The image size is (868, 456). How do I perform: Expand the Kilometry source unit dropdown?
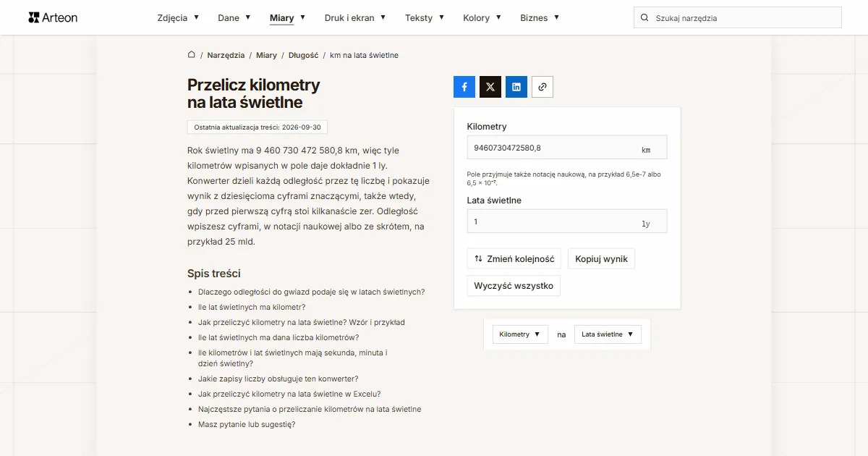[x=520, y=334]
